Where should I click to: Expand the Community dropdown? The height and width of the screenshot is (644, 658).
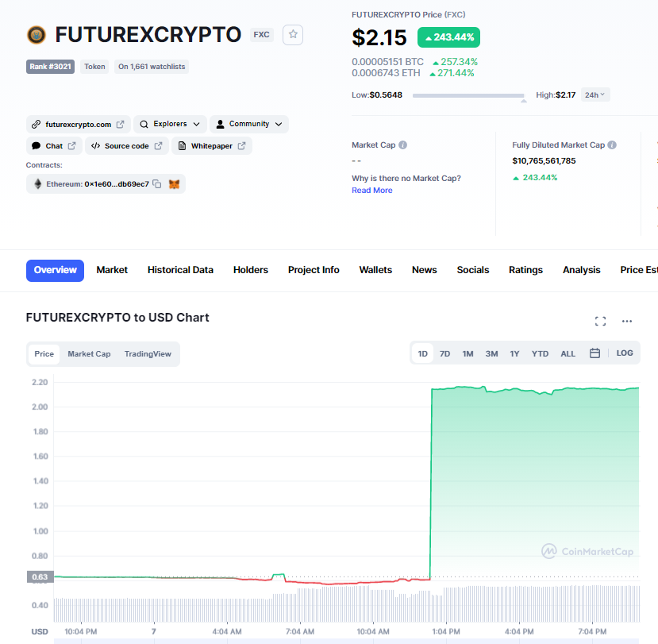248,124
